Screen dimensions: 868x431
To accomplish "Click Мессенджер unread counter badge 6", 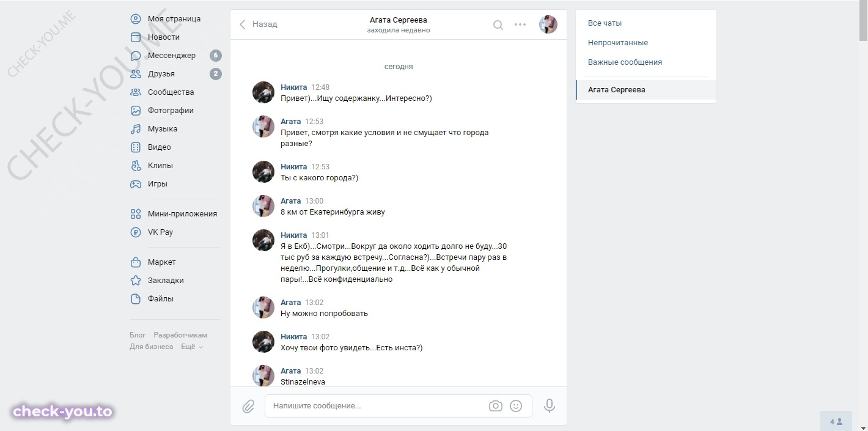I will (x=215, y=56).
